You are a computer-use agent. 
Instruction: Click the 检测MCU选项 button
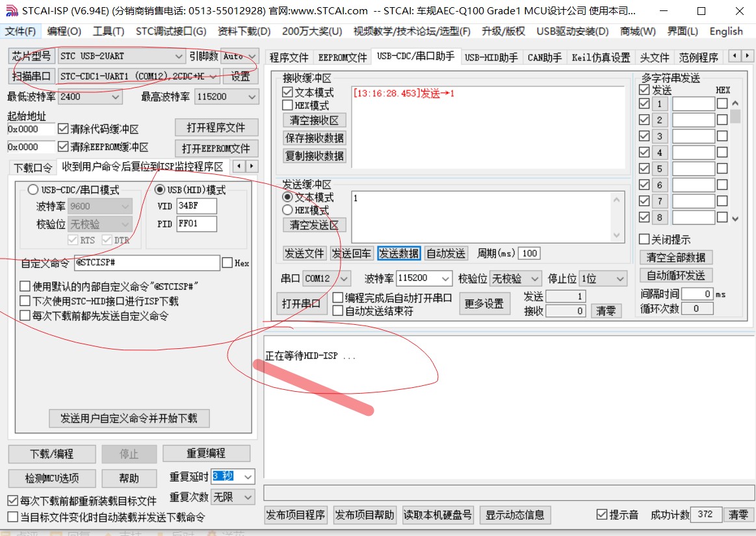52,478
